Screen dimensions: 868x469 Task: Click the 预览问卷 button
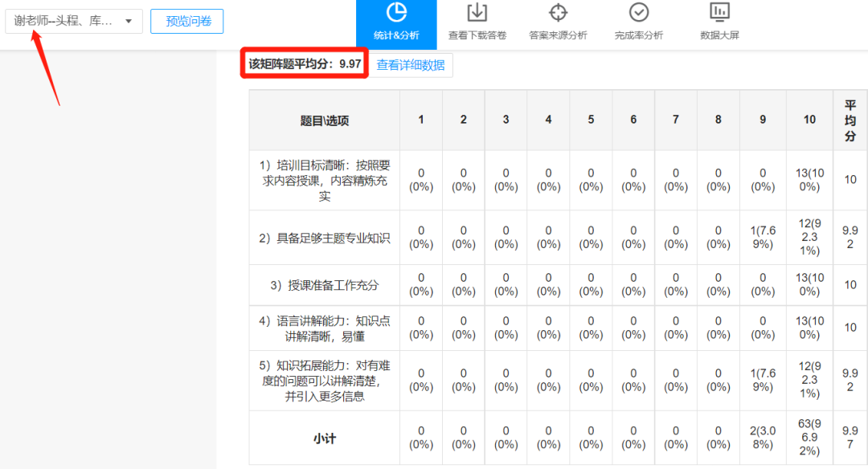point(187,21)
